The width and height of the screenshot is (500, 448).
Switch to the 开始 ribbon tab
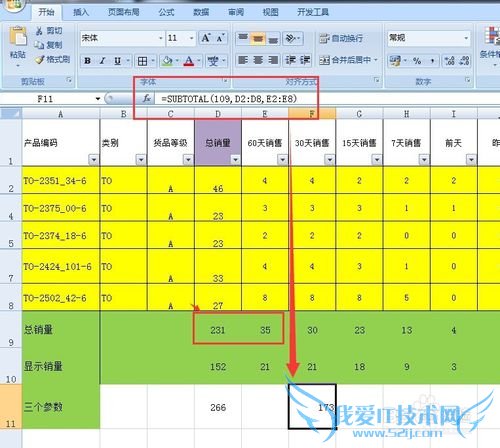46,12
